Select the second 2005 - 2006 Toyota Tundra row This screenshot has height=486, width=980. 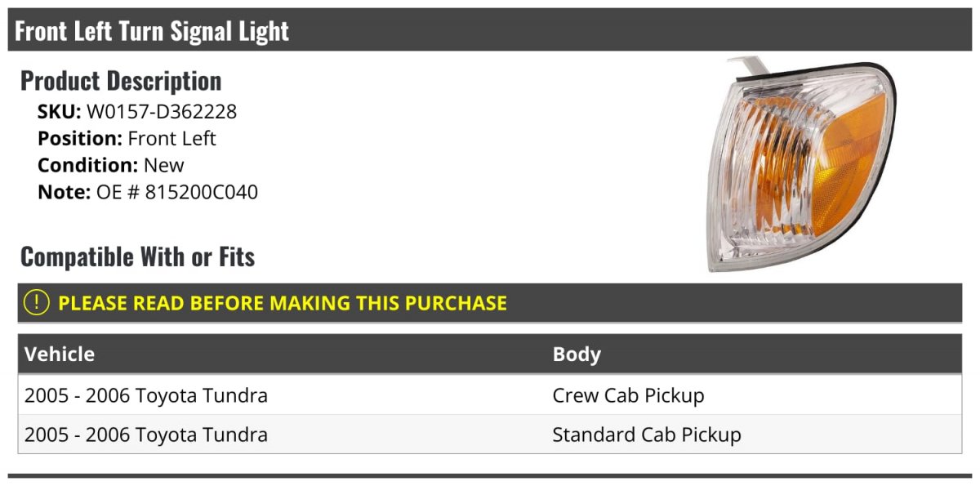click(x=490, y=435)
